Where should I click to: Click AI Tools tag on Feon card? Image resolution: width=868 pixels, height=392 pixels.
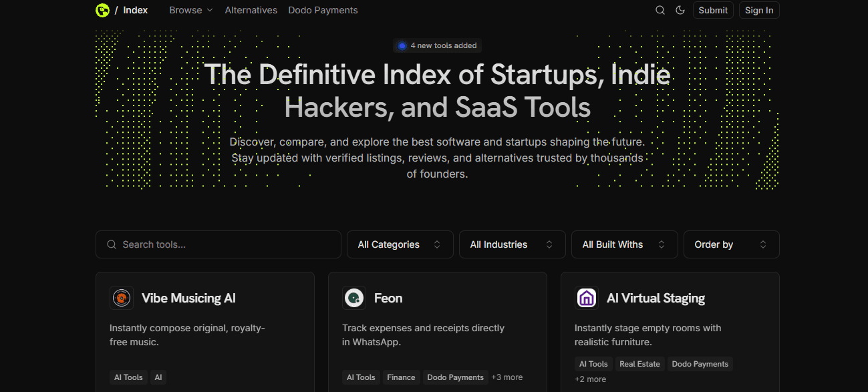(361, 377)
